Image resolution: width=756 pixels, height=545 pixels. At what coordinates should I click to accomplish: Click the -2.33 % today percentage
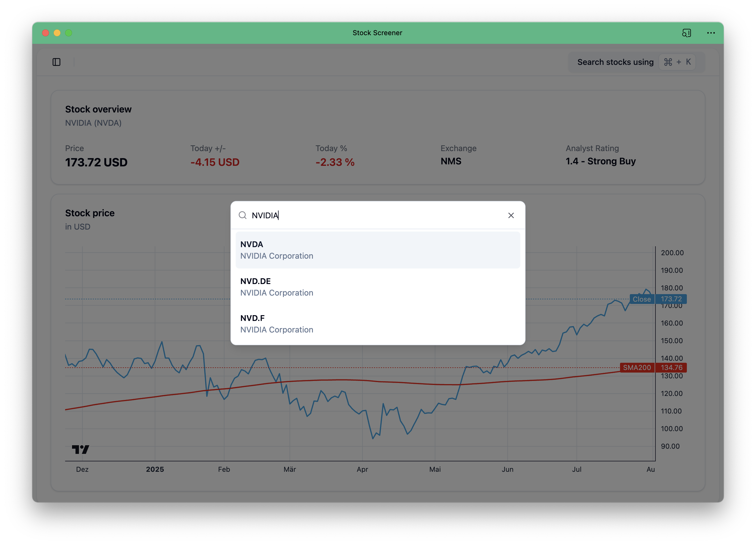[335, 162]
